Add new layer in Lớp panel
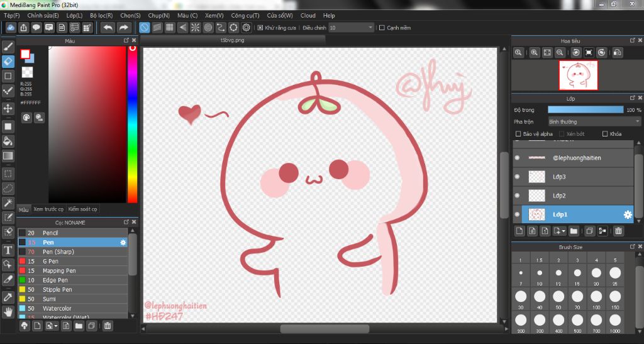Image resolution: width=644 pixels, height=344 pixels. (x=519, y=231)
